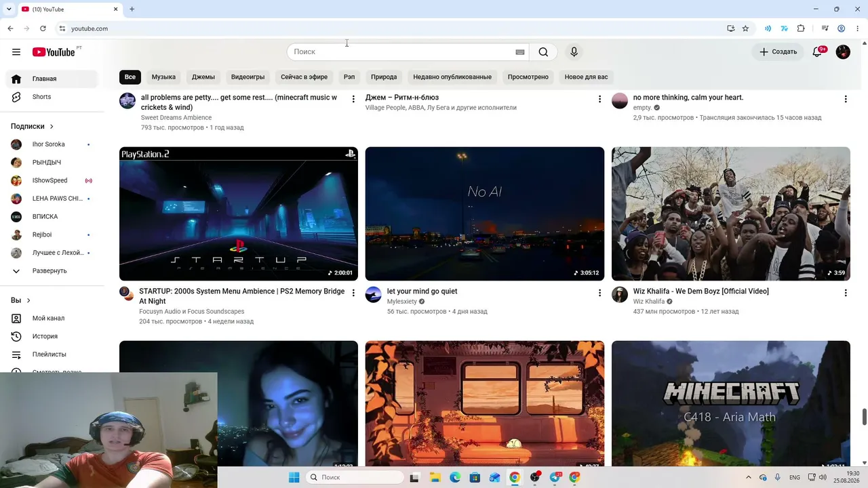This screenshot has width=868, height=488.
Task: Open the notifications bell
Action: coord(817,52)
